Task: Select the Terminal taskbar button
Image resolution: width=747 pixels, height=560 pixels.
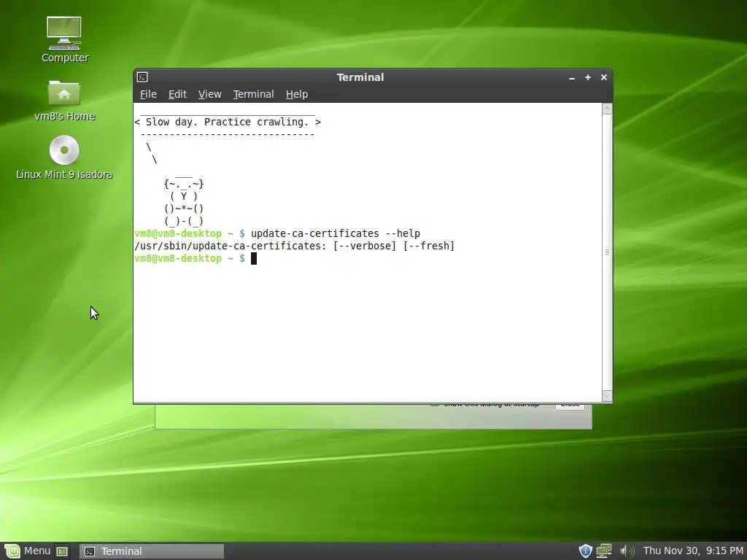Action: (152, 551)
